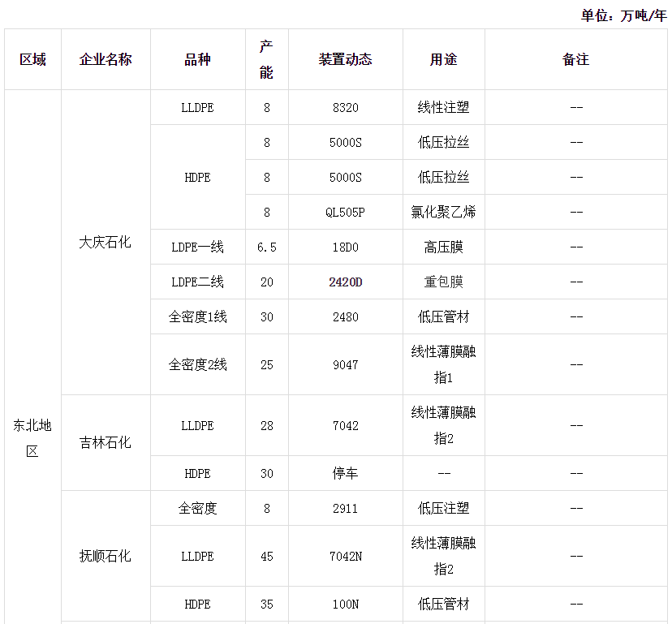Image resolution: width=672 pixels, height=624 pixels.
Task: Click the 单位：万吨/年 label
Action: pos(623,16)
